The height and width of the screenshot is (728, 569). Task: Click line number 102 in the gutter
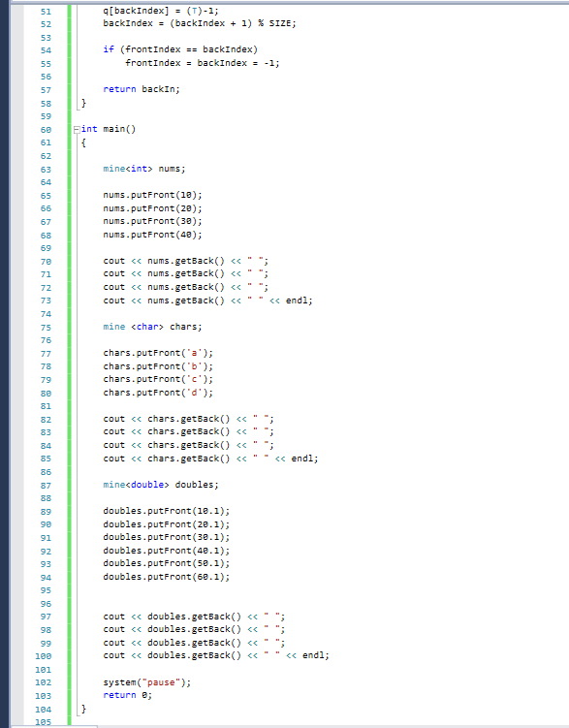point(44,683)
